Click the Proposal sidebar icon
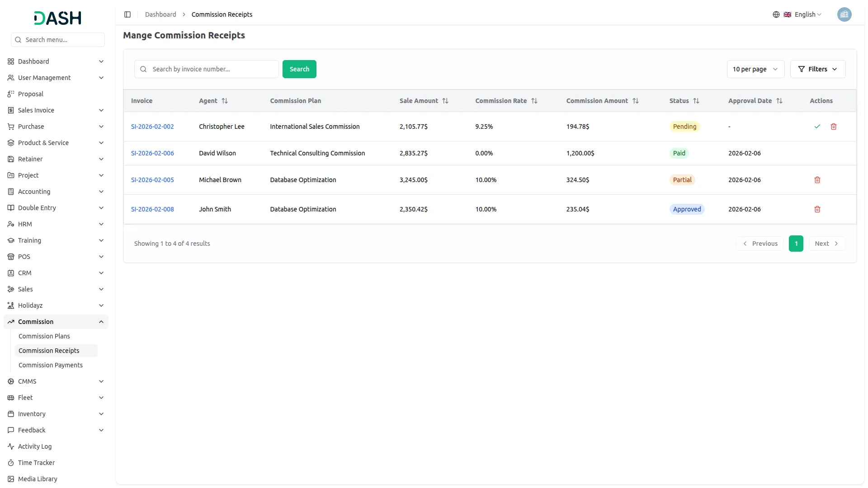 pos(11,94)
